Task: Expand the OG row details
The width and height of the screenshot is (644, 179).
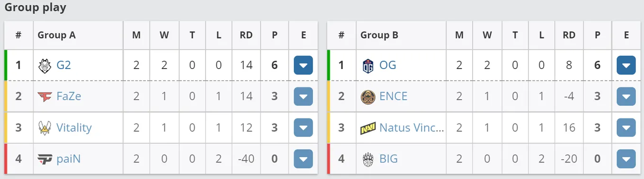Action: coord(626,65)
